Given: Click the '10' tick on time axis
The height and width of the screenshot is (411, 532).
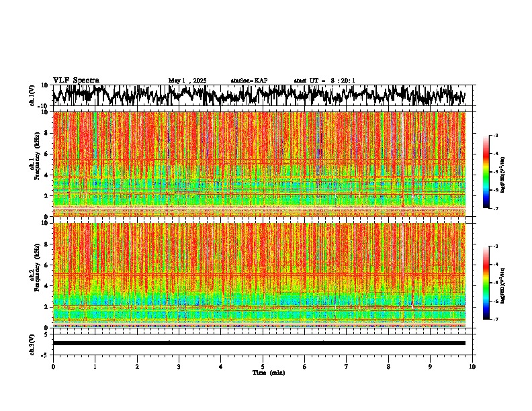Looking at the screenshot, I should (x=472, y=367).
